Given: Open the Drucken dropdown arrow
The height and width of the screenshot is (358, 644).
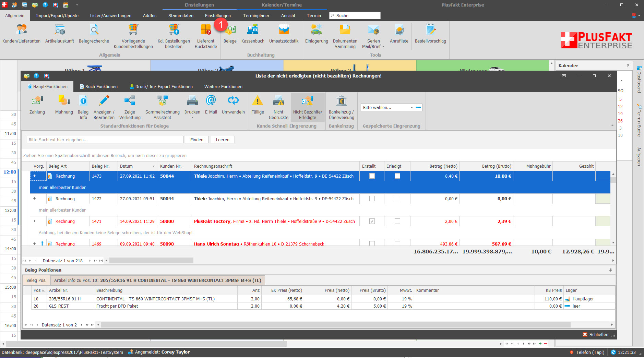Looking at the screenshot, I should (x=192, y=118).
